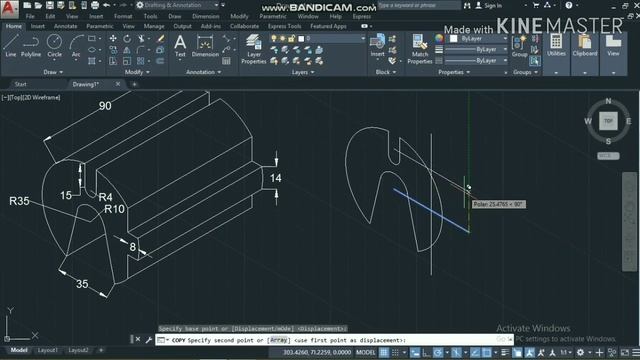
Task: Click the Rotate tool icon
Action: (x=127, y=38)
